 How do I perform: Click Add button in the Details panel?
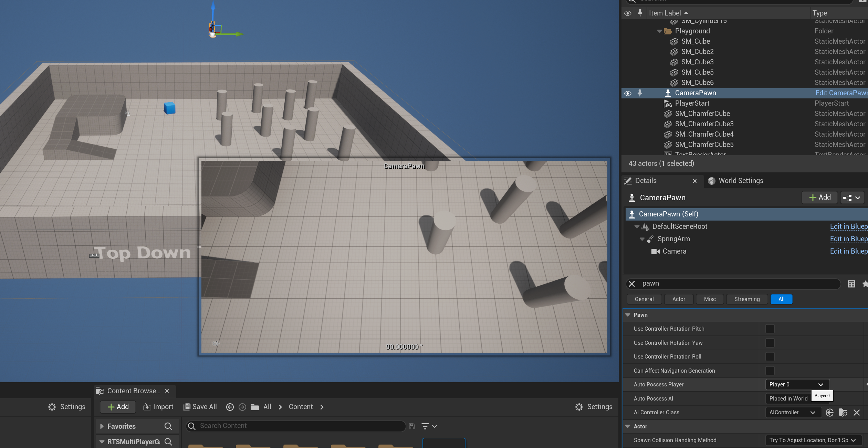pos(820,198)
